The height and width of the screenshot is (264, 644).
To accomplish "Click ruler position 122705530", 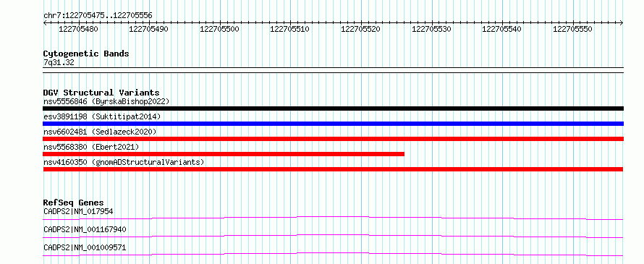I will (431, 29).
